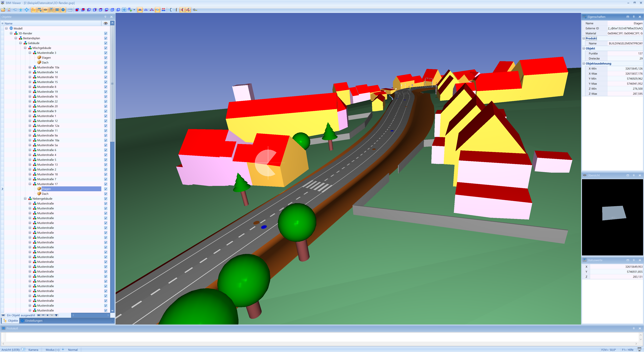The image size is (644, 352).
Task: Uncheck visibility of Musterstraße 3
Action: tap(106, 53)
